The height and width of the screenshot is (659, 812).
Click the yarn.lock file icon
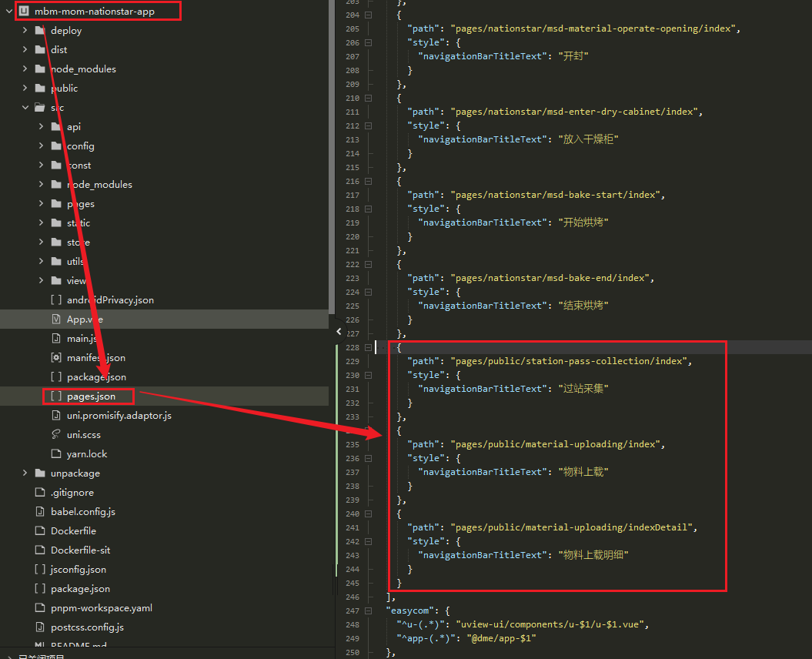click(x=55, y=454)
